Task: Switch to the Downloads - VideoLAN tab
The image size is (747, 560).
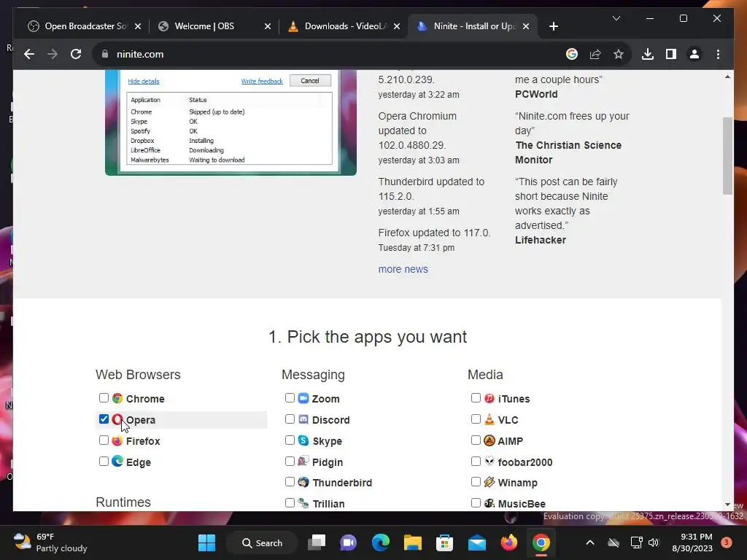Action: point(343,26)
